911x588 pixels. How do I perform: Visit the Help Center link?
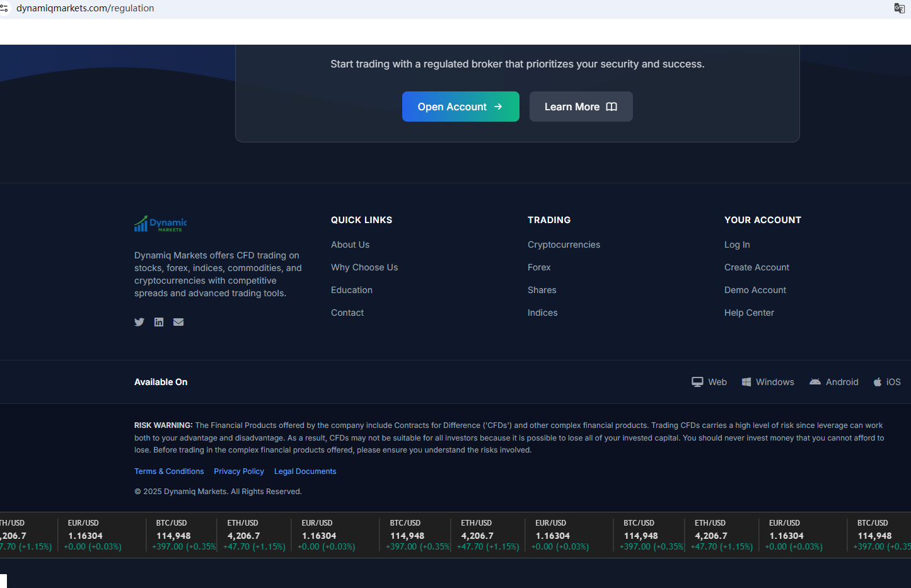coord(749,313)
